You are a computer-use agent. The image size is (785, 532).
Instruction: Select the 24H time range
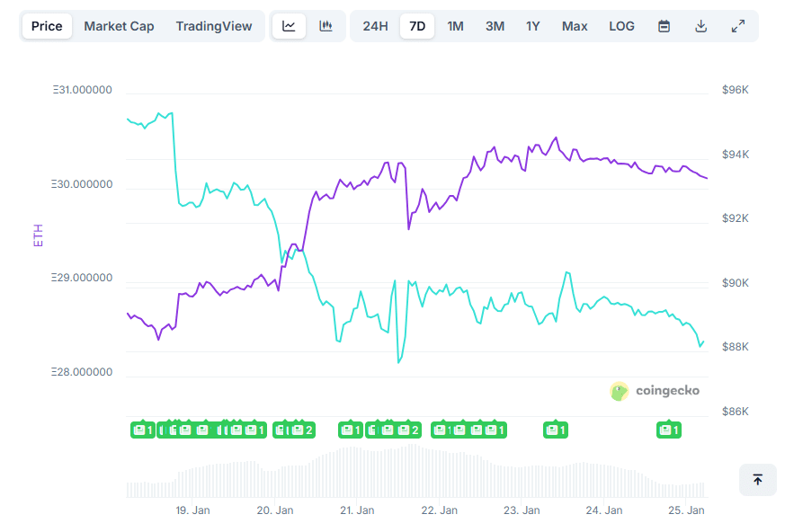click(x=375, y=26)
